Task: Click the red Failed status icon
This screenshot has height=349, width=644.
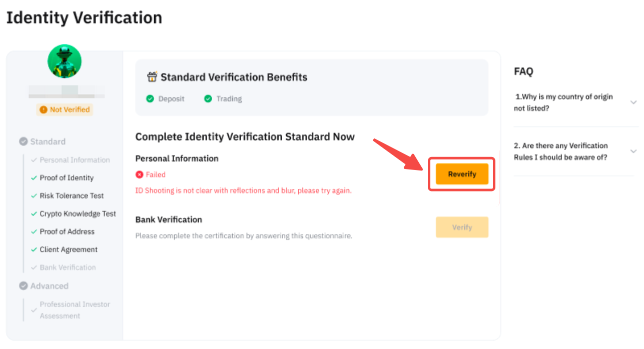Action: click(140, 174)
